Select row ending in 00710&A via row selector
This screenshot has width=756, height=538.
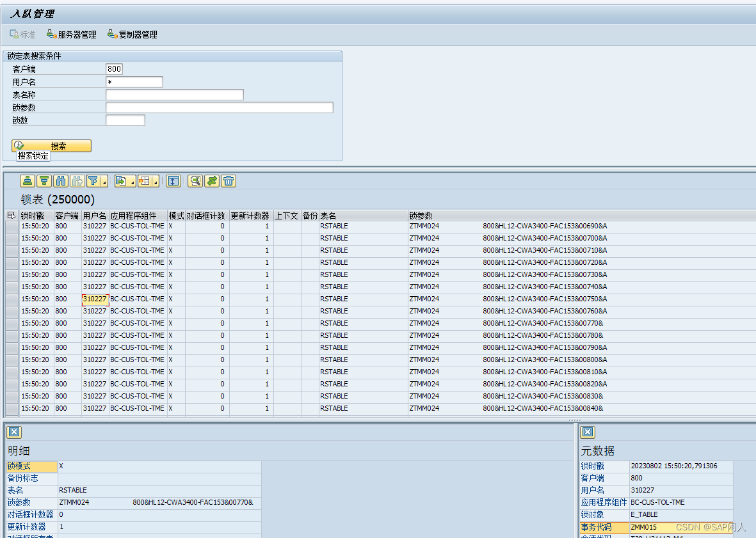(x=12, y=251)
